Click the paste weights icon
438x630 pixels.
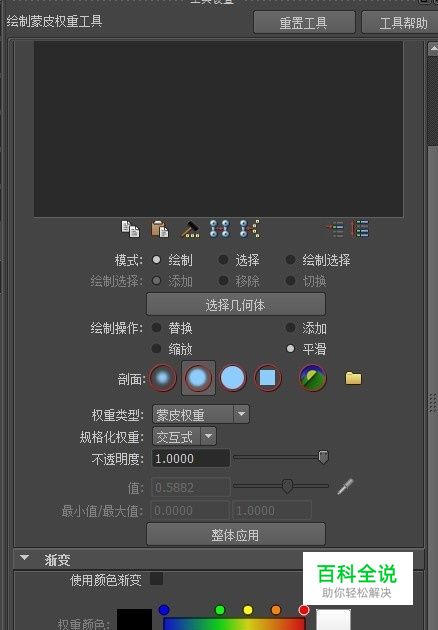(160, 229)
